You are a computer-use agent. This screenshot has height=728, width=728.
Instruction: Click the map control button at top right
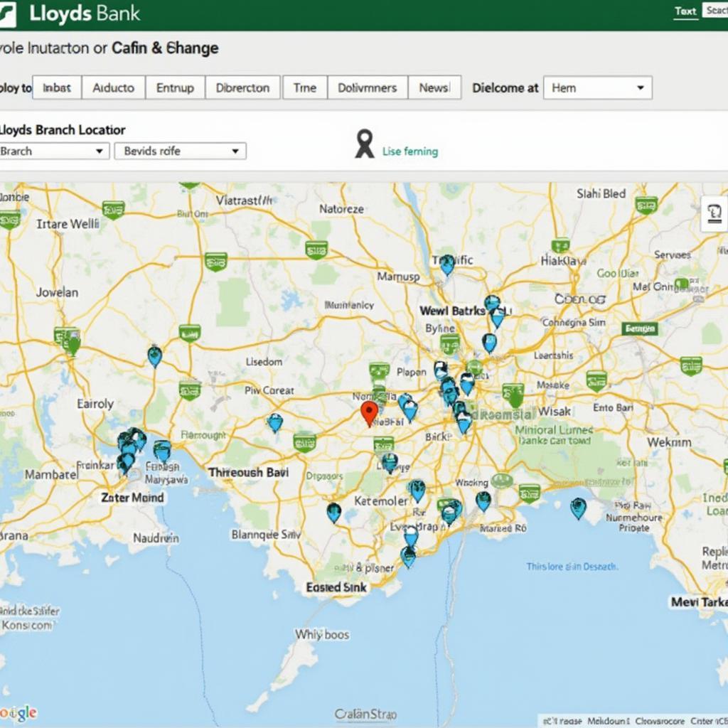[x=714, y=214]
